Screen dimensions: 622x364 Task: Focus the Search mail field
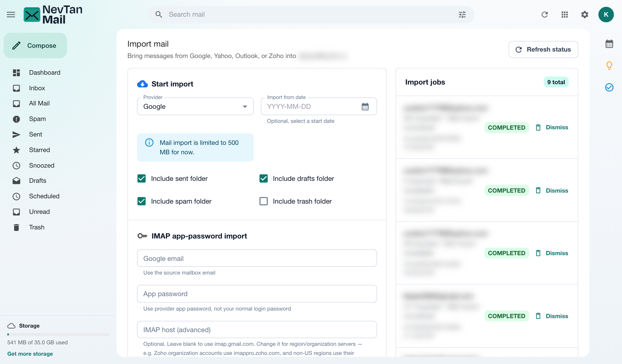(310, 14)
